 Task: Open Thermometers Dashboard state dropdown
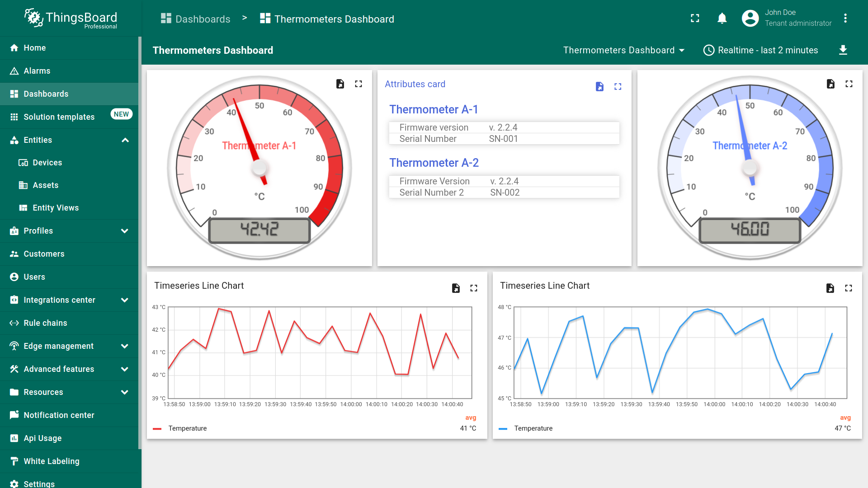click(x=623, y=50)
